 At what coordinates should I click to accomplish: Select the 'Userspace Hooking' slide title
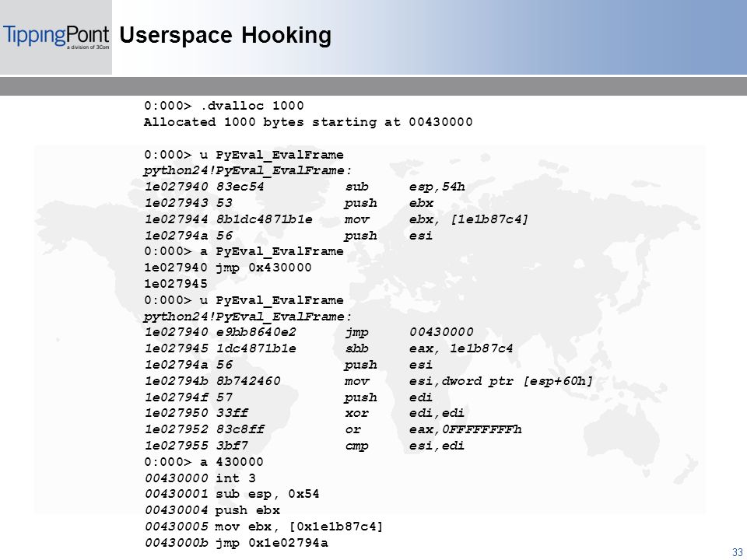(226, 35)
